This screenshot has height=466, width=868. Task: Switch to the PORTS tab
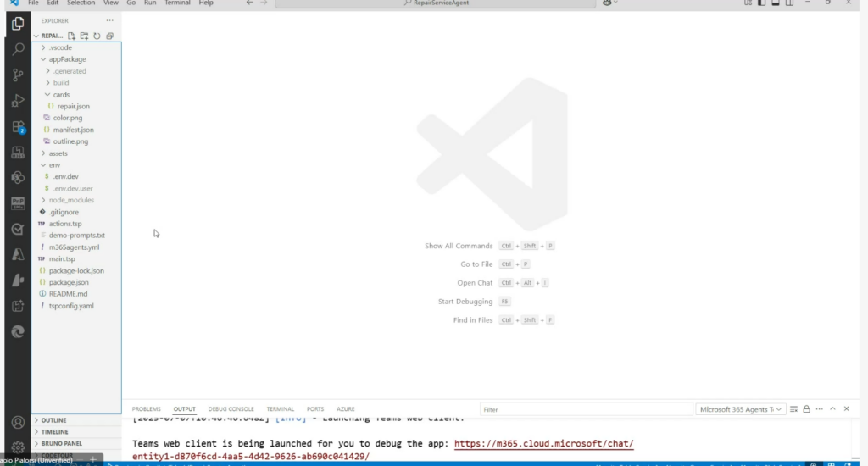click(x=315, y=409)
